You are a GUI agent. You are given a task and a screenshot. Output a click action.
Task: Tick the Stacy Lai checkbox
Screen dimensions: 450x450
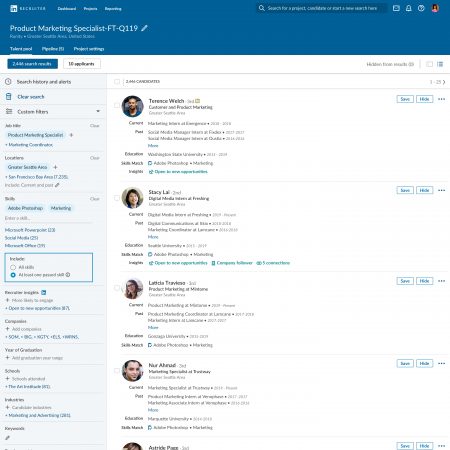pyautogui.click(x=117, y=198)
